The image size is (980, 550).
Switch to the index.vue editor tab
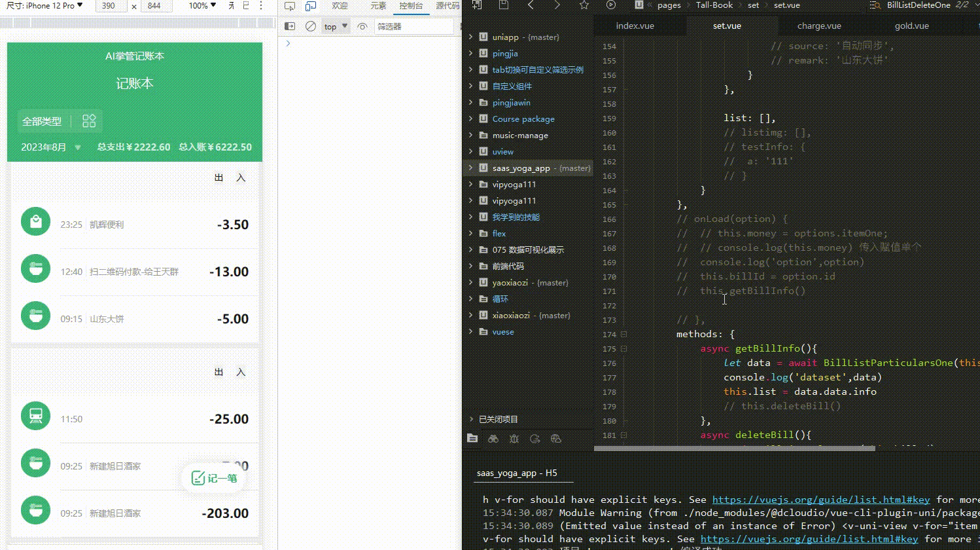pyautogui.click(x=635, y=26)
